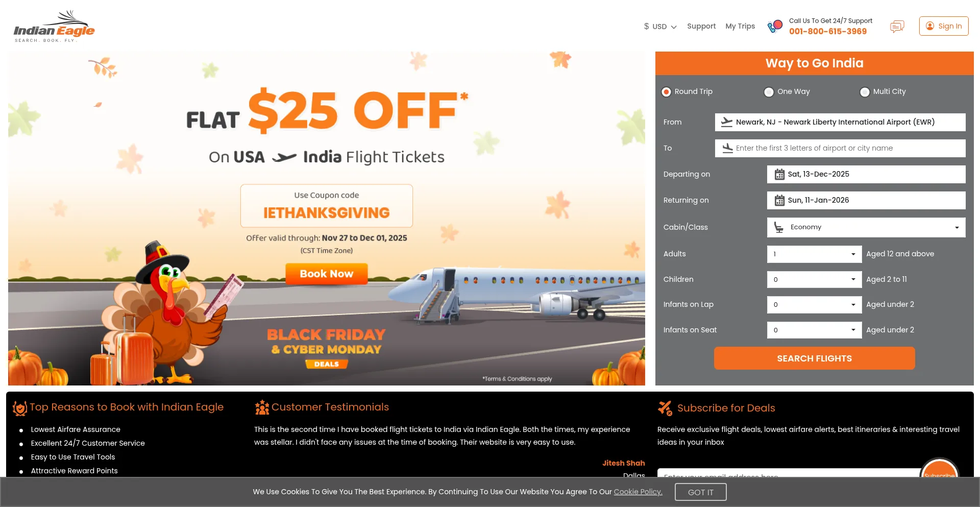Go to My Trips
Image resolution: width=980 pixels, height=507 pixels.
tap(740, 26)
